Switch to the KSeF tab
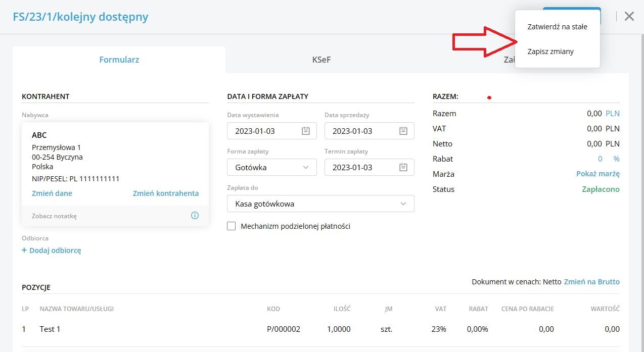Image resolution: width=644 pixels, height=352 pixels. click(321, 60)
